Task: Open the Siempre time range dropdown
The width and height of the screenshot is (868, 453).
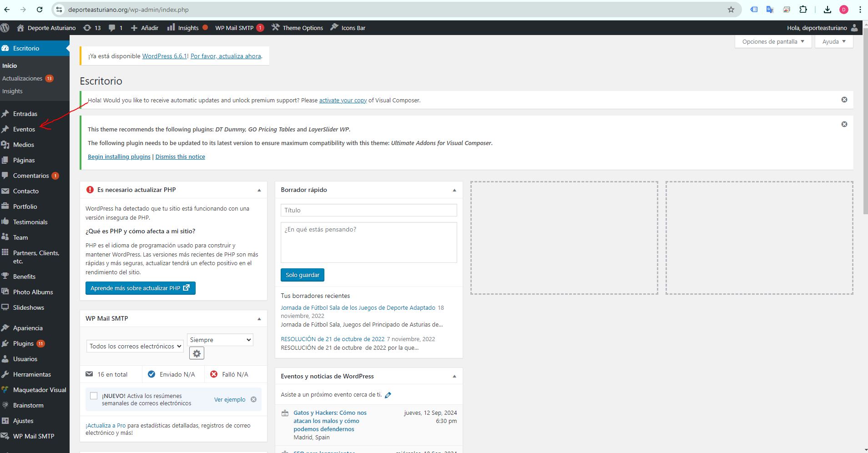Action: pyautogui.click(x=220, y=340)
